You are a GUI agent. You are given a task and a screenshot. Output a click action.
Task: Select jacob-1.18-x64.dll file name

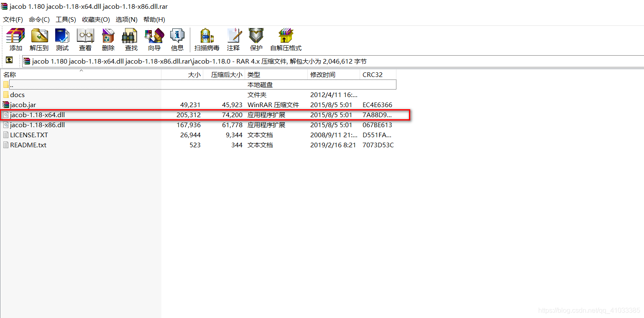click(38, 115)
